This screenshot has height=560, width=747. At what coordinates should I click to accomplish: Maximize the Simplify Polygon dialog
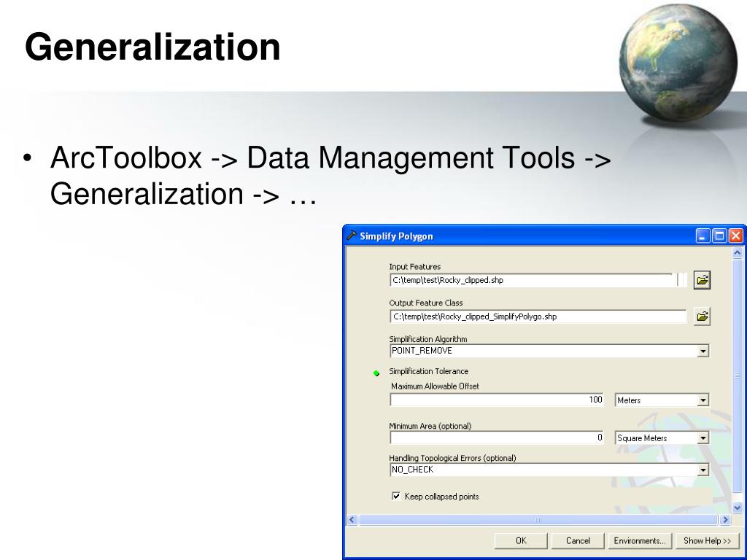click(719, 236)
